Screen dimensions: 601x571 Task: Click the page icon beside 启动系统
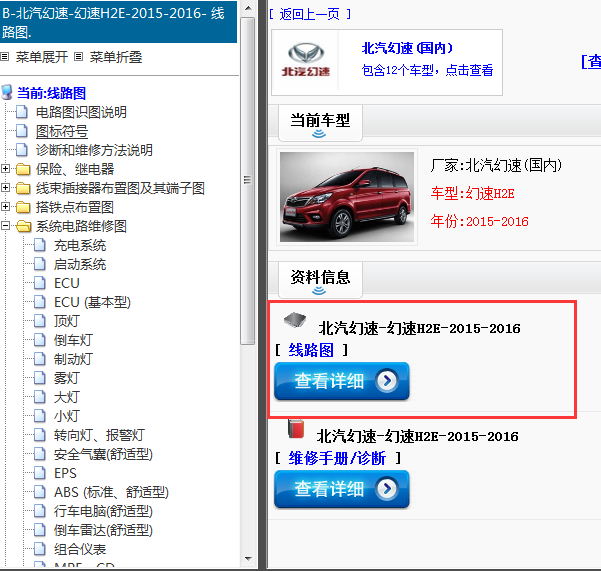pyautogui.click(x=39, y=264)
